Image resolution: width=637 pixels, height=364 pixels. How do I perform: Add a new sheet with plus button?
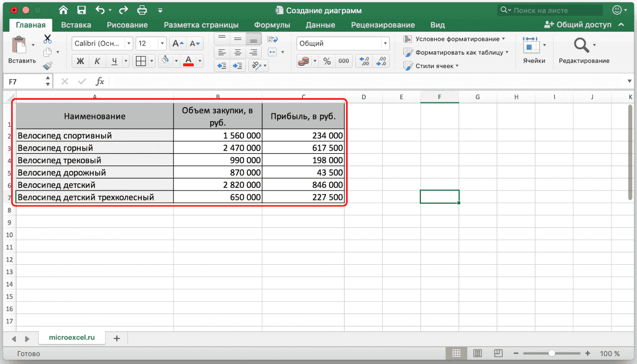click(x=117, y=338)
